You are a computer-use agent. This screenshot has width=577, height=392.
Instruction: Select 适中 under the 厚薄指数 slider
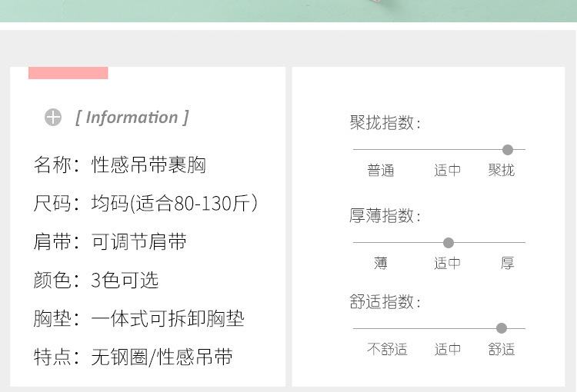click(x=448, y=264)
